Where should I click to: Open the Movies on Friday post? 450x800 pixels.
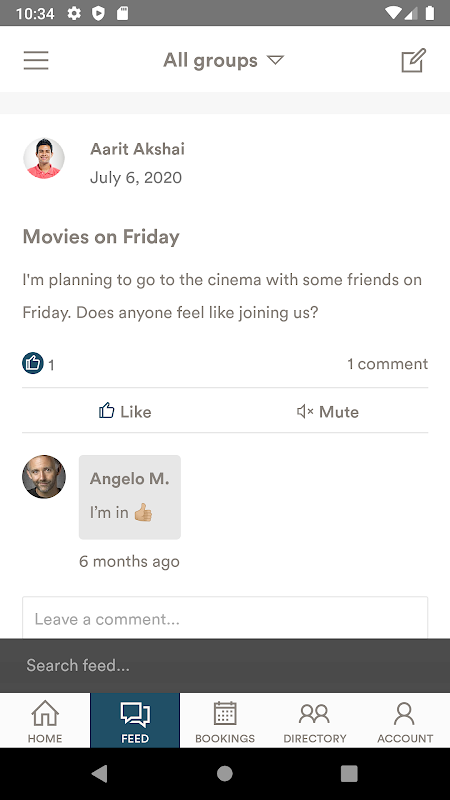(x=101, y=237)
